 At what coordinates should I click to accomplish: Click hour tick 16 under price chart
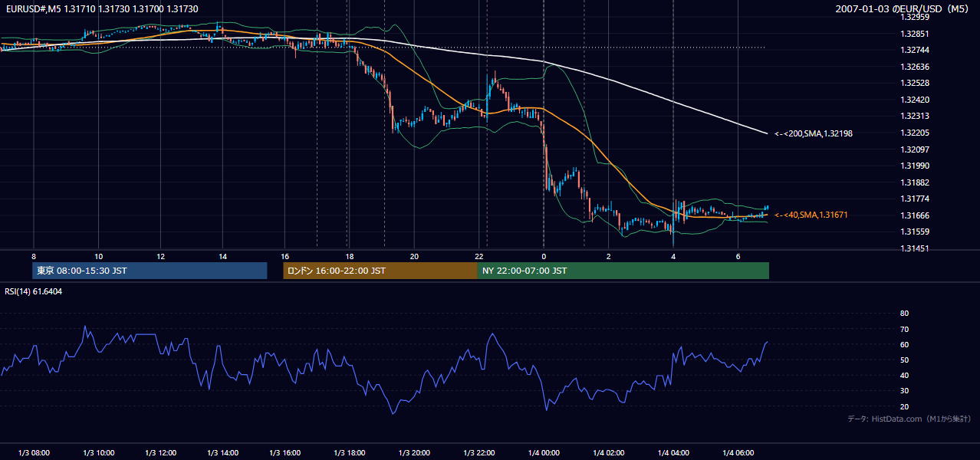pos(284,256)
